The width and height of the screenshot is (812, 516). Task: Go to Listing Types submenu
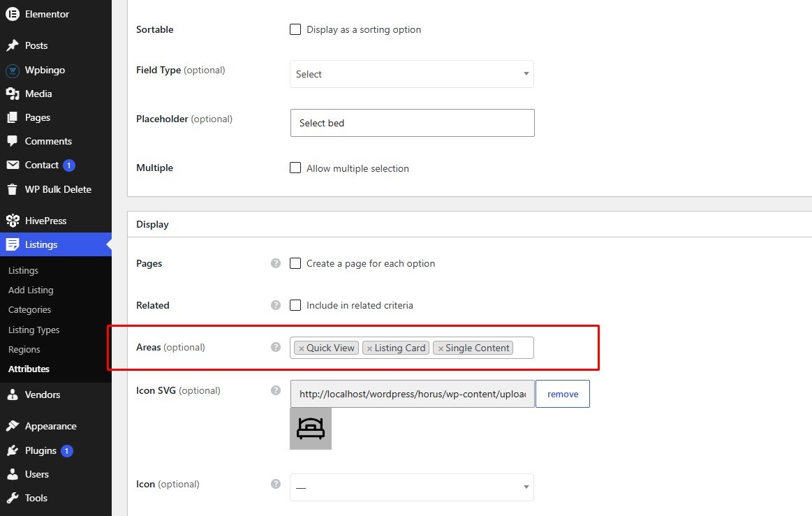(34, 330)
